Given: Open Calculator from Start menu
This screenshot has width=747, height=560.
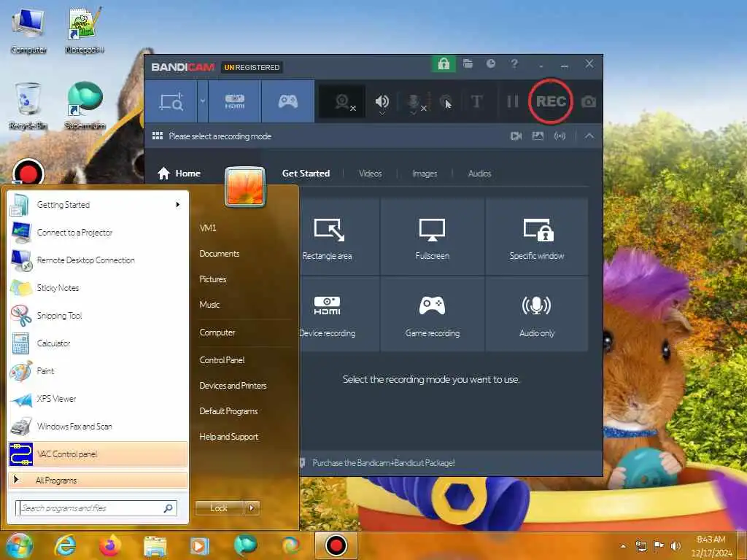Looking at the screenshot, I should (98, 343).
